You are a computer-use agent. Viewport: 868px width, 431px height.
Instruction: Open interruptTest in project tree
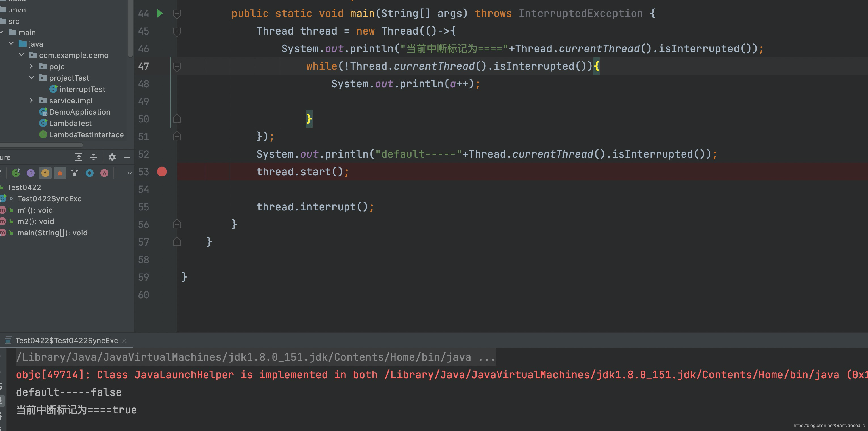pos(82,89)
